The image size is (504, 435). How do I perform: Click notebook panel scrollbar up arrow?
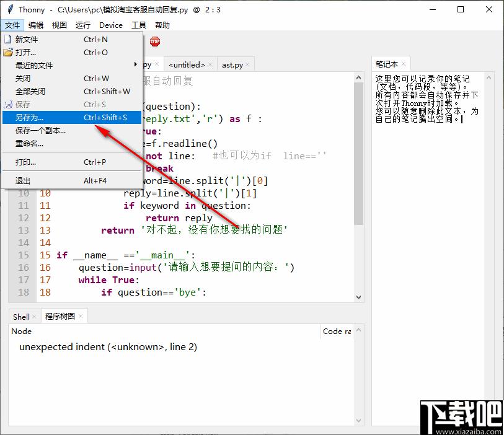pos(489,77)
